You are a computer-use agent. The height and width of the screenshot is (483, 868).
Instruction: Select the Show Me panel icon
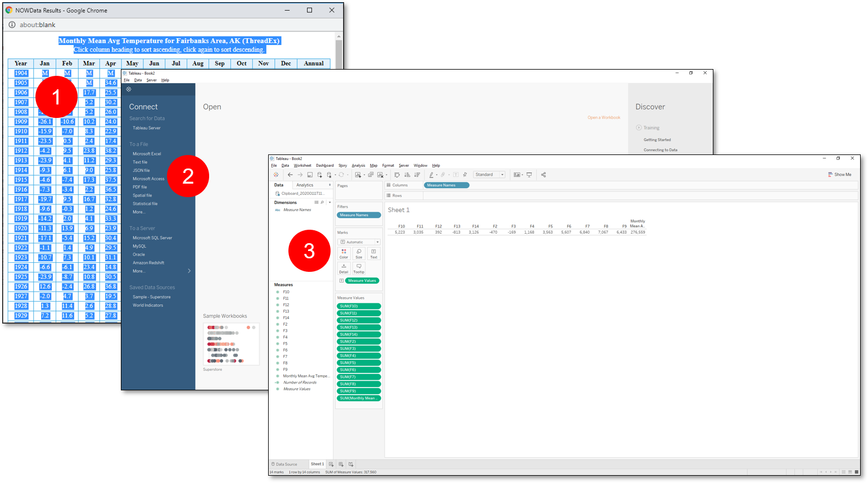pos(839,174)
